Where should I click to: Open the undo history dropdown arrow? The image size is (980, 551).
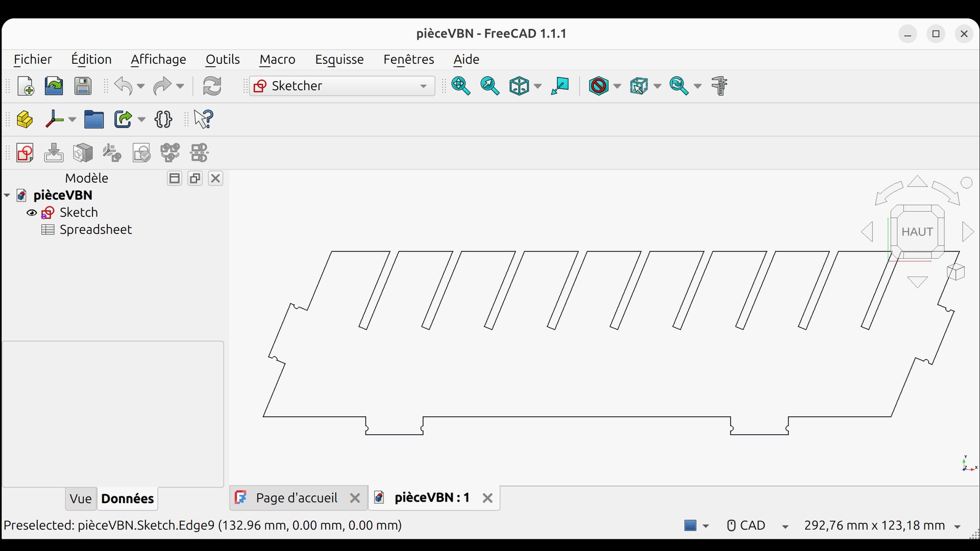point(140,86)
